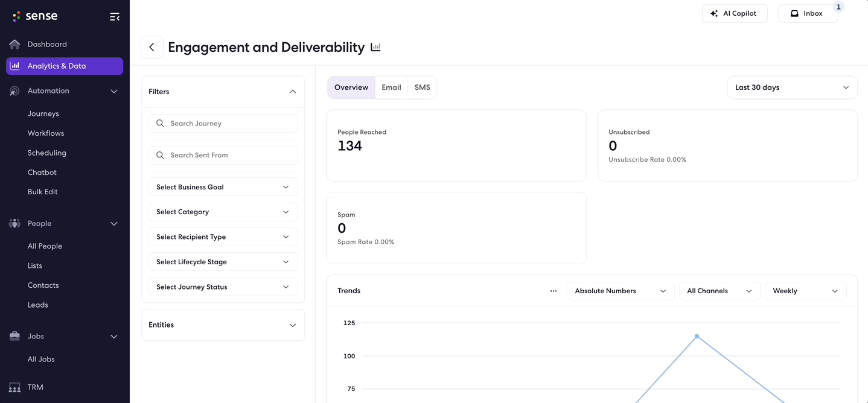Expand the Entities panel
868x403 pixels.
pyautogui.click(x=293, y=325)
